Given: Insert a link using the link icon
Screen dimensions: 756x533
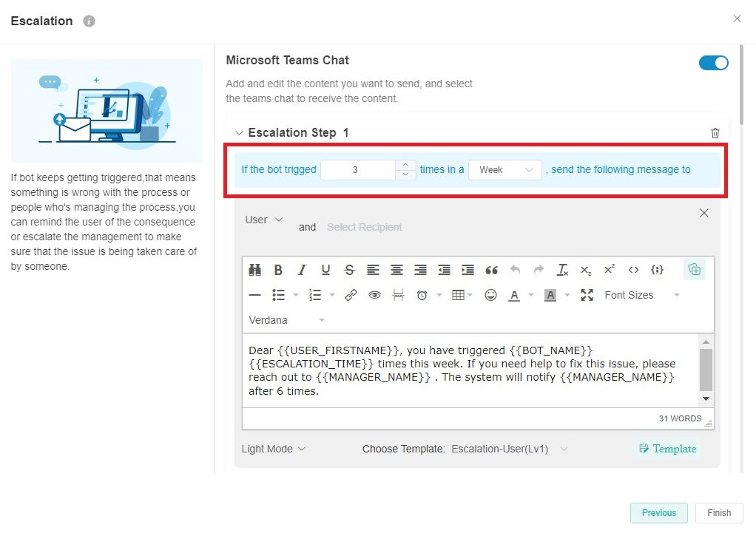Looking at the screenshot, I should click(x=351, y=295).
